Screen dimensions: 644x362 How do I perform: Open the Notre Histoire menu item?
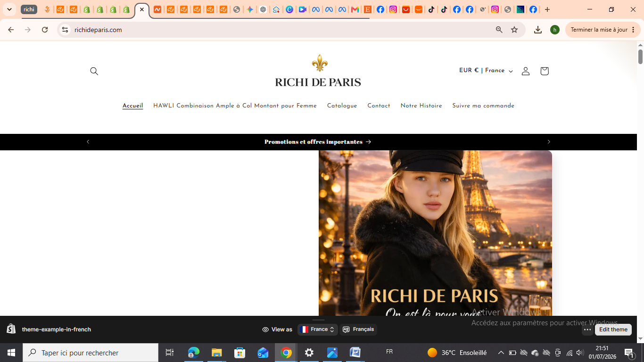(421, 106)
